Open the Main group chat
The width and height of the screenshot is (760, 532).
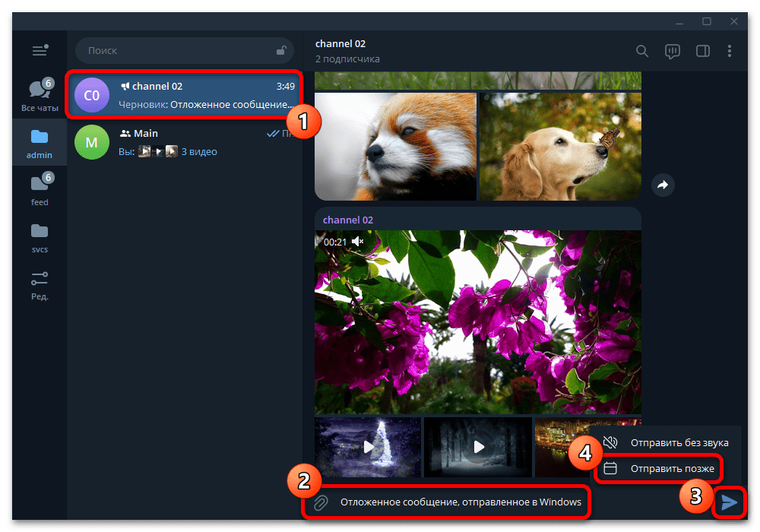[185, 142]
